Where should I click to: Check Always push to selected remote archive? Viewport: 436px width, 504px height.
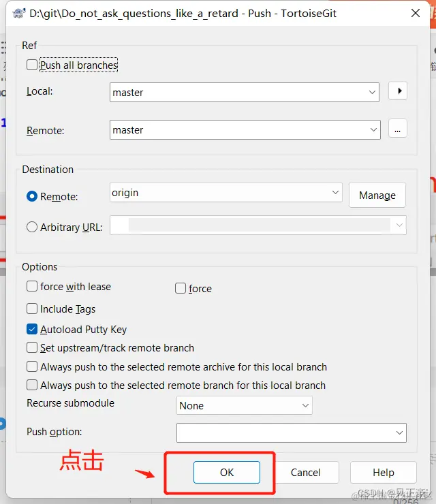tap(32, 366)
